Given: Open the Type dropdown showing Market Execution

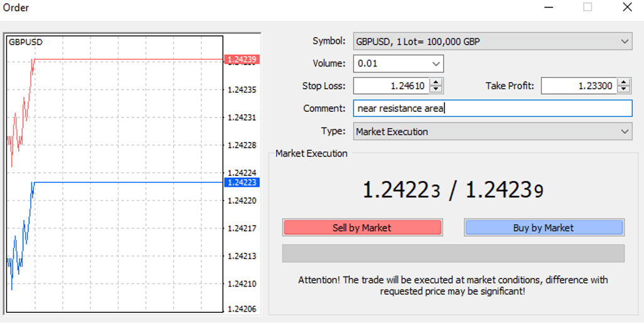Looking at the screenshot, I should tap(493, 131).
